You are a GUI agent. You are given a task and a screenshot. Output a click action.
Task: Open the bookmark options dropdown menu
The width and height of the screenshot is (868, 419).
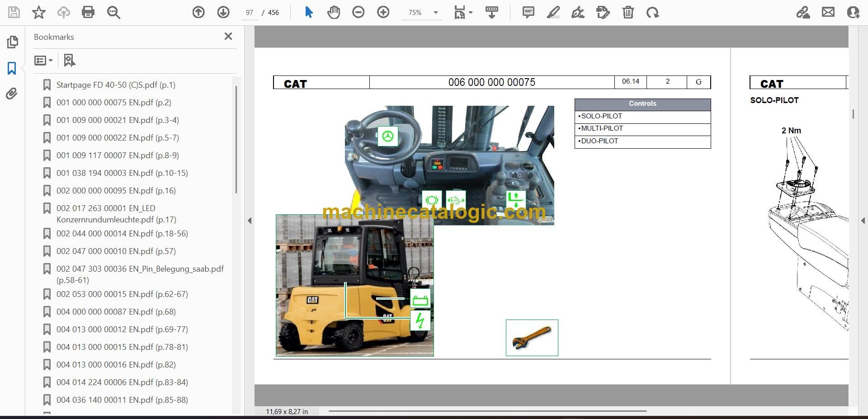(x=43, y=60)
